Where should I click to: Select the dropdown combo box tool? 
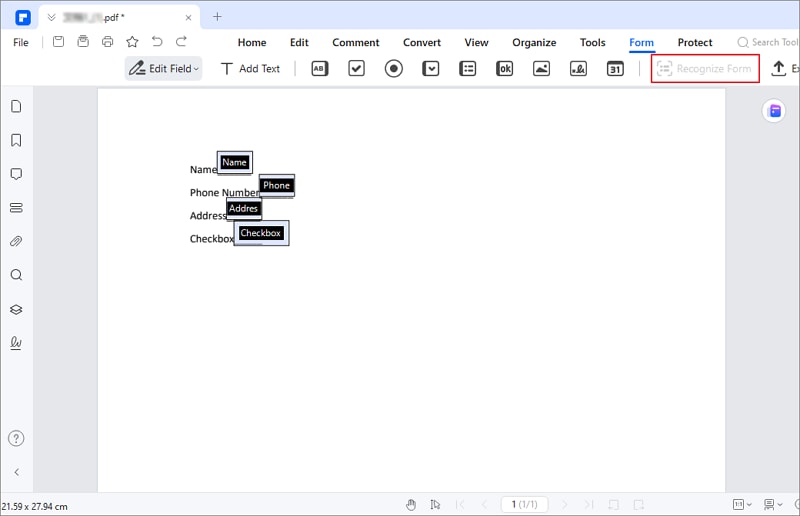click(431, 68)
